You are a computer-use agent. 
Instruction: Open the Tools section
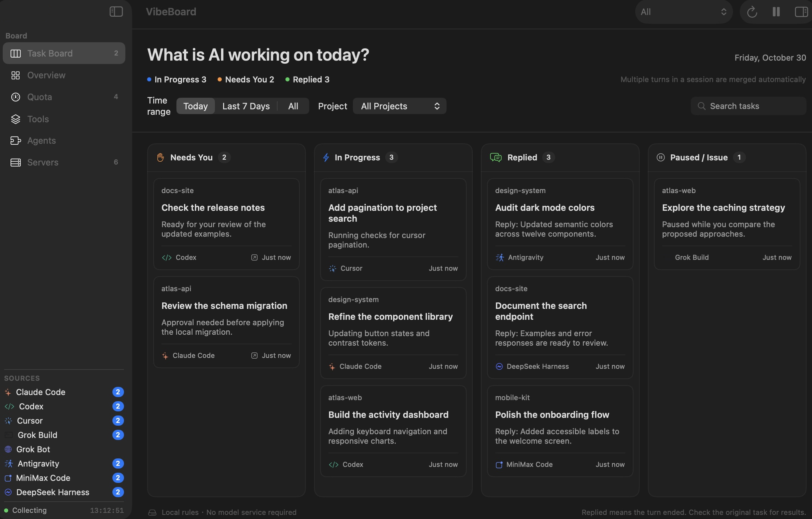click(64, 119)
